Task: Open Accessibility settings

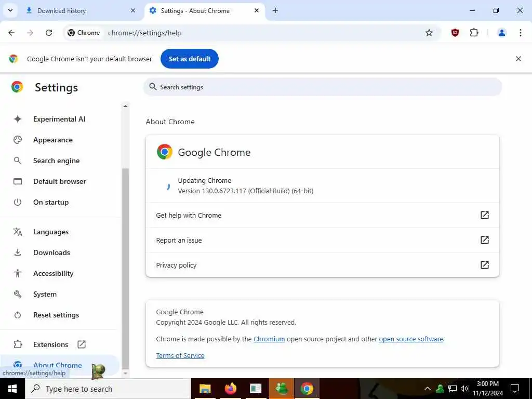Action: [x=54, y=273]
